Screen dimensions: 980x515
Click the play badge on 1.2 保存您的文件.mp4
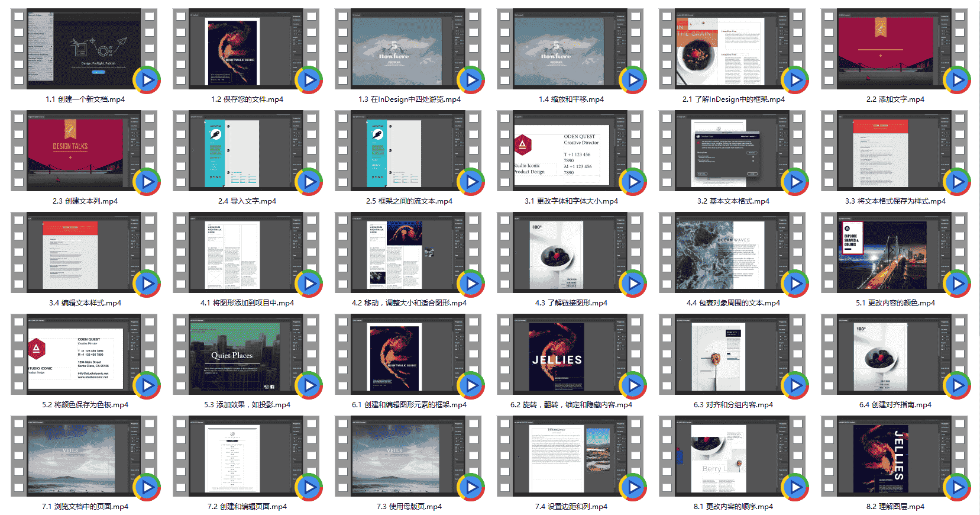click(309, 80)
